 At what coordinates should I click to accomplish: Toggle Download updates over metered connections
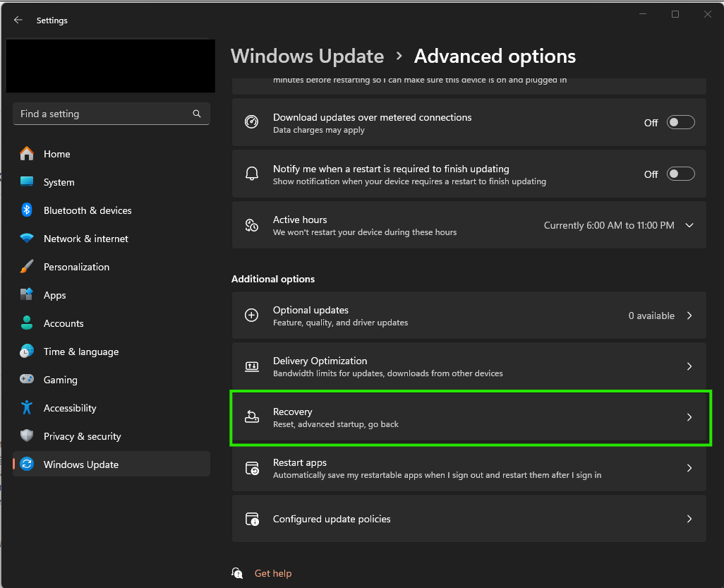click(680, 122)
